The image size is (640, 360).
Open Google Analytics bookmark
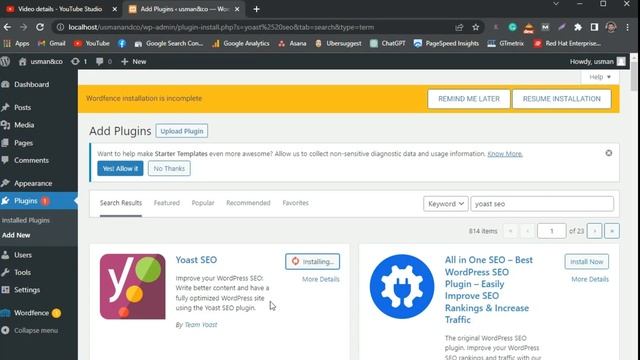241,43
